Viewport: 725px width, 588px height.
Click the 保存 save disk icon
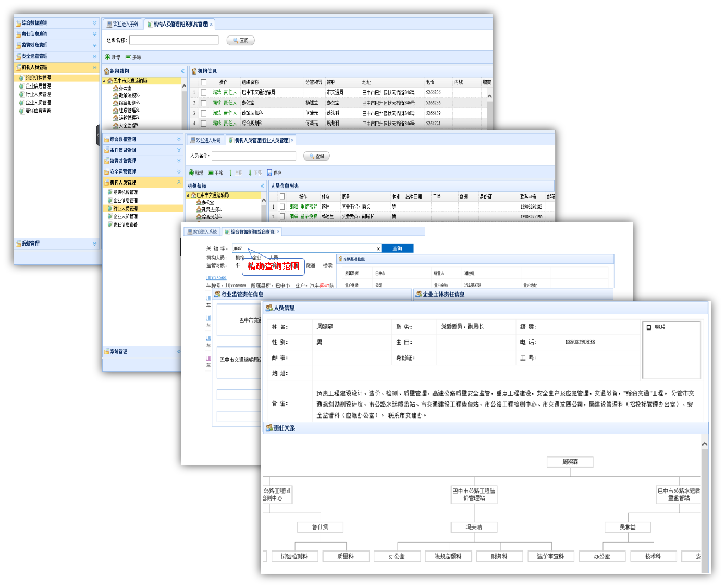[x=270, y=173]
